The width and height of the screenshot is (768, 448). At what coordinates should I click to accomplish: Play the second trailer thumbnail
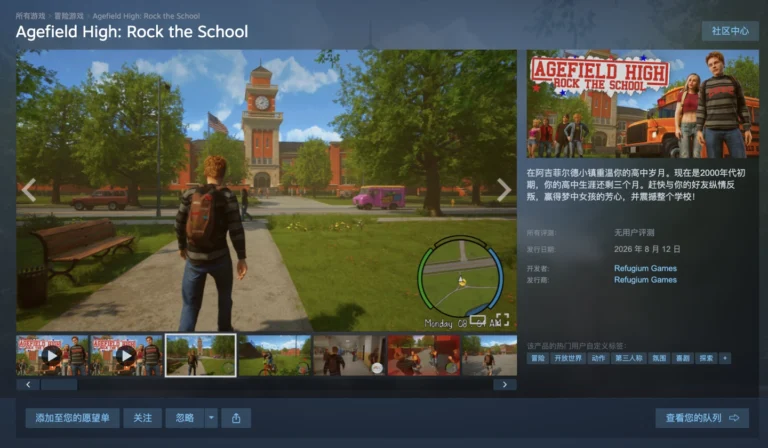coord(126,355)
